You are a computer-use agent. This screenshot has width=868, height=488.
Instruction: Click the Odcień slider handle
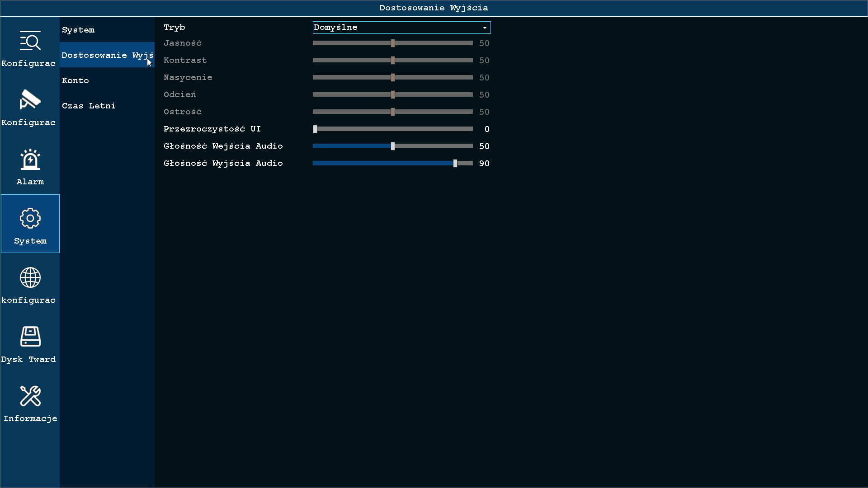[393, 95]
